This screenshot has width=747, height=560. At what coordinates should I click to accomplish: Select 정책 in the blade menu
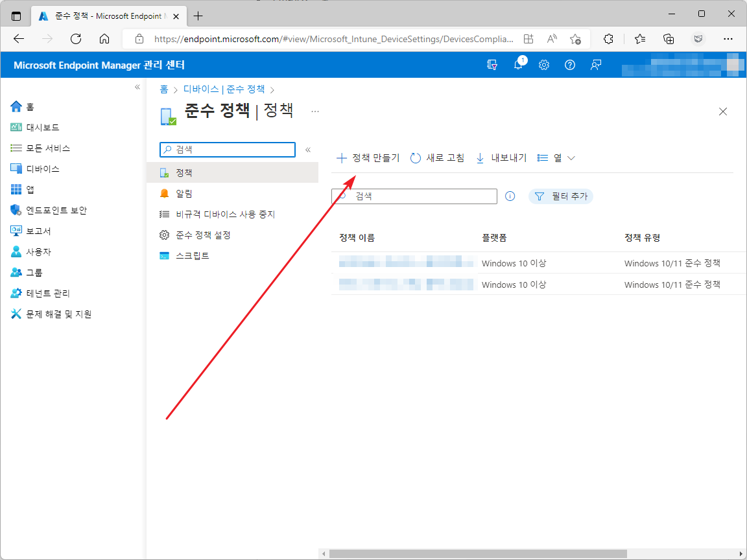click(x=233, y=173)
